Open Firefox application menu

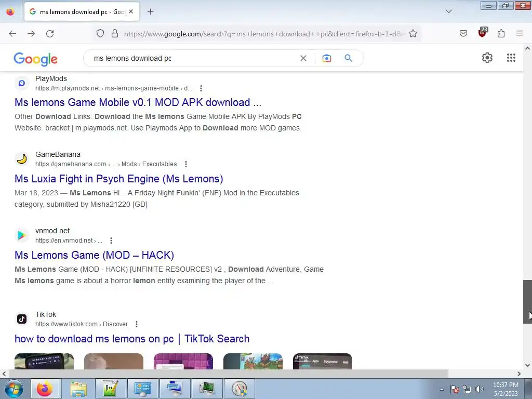[520, 33]
